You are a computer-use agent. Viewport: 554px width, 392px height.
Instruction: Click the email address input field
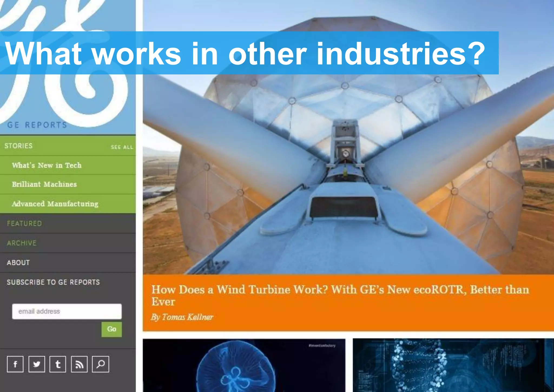[67, 311]
